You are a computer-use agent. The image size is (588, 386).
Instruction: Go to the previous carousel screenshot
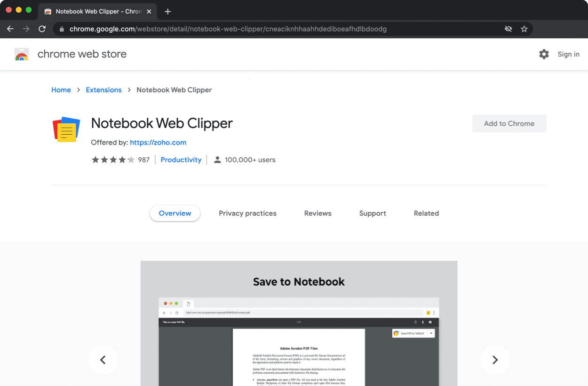click(103, 360)
